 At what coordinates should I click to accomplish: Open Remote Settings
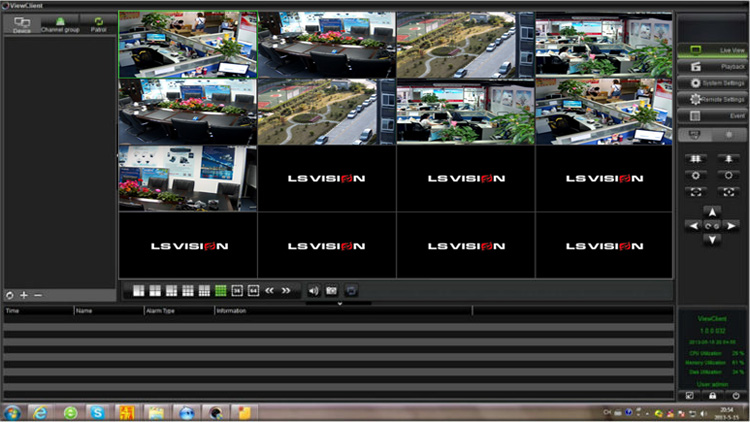coord(712,100)
